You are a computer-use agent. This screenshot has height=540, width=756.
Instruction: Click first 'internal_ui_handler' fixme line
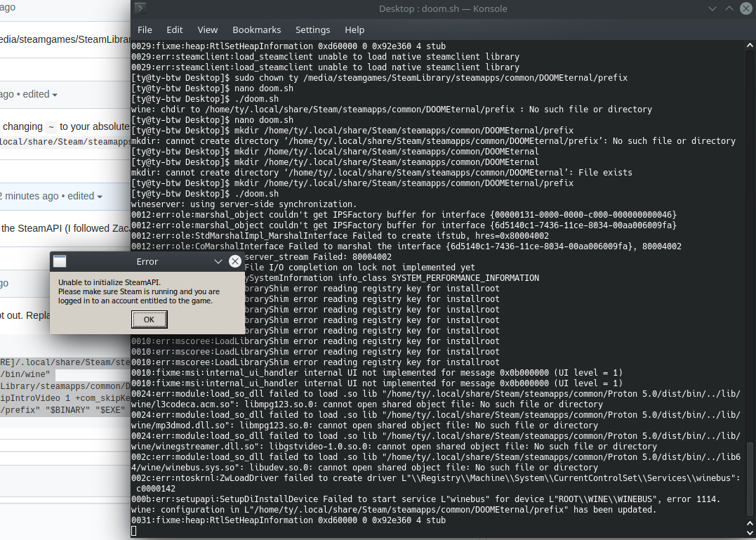pyautogui.click(x=377, y=373)
